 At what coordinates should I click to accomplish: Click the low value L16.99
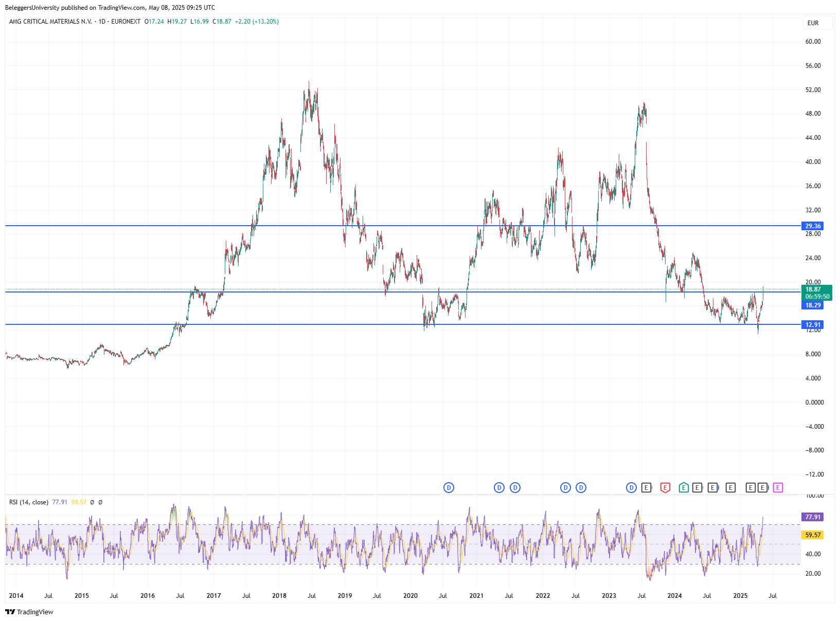click(200, 22)
